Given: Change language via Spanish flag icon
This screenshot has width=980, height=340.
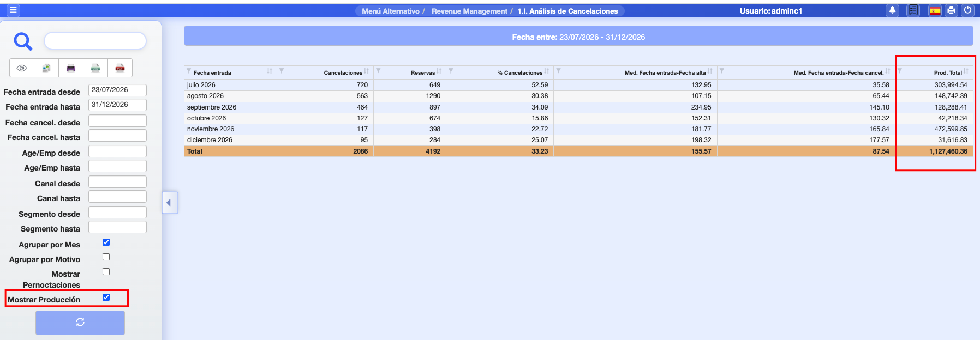Looking at the screenshot, I should [x=935, y=10].
